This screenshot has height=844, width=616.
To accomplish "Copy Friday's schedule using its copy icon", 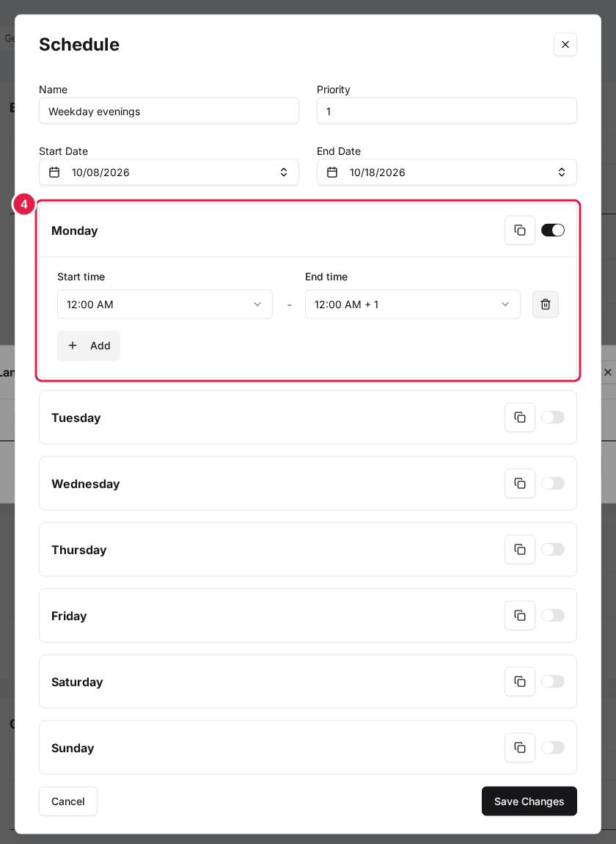I will click(x=520, y=615).
